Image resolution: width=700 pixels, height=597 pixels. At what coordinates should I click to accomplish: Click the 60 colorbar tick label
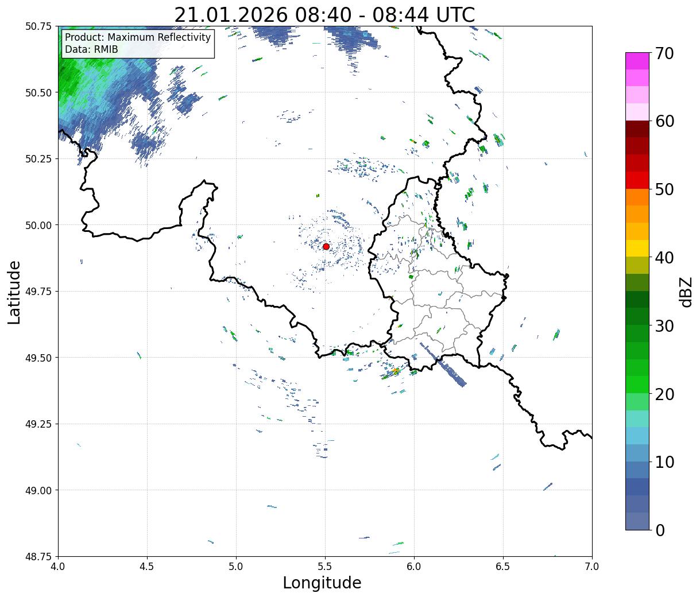click(664, 121)
